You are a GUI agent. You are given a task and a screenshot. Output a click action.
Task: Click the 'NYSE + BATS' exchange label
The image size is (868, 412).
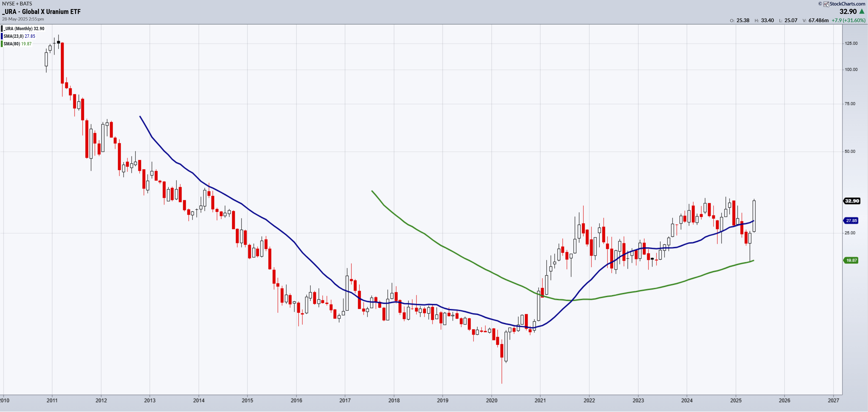coord(17,4)
